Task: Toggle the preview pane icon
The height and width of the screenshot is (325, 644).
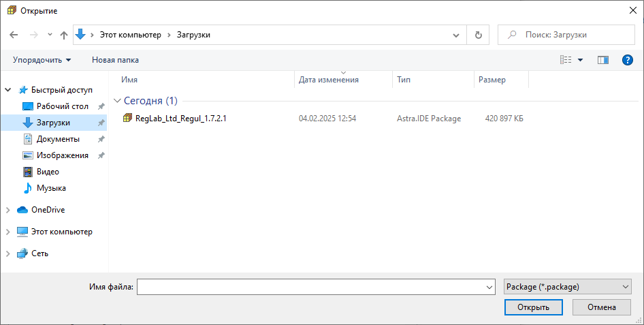Action: pos(602,60)
